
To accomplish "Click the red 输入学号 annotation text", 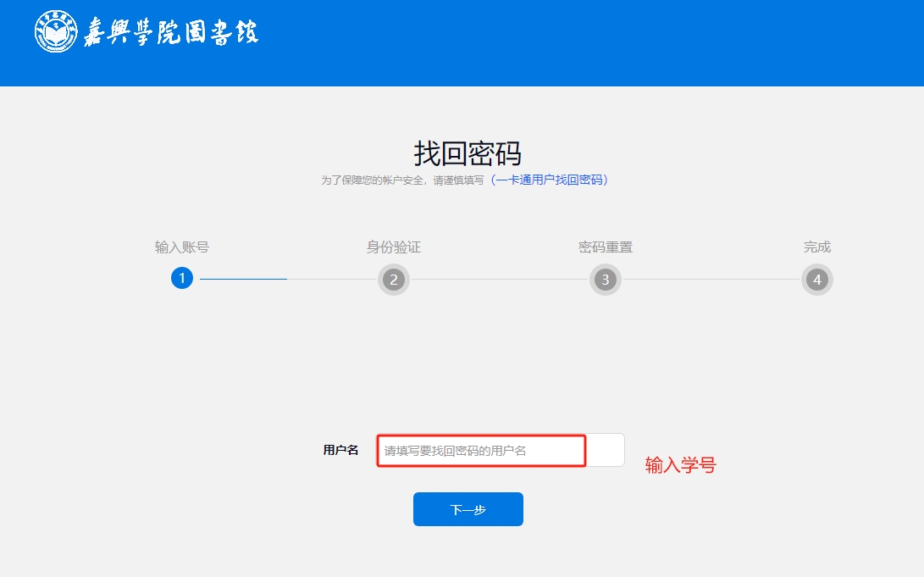I will tap(680, 465).
